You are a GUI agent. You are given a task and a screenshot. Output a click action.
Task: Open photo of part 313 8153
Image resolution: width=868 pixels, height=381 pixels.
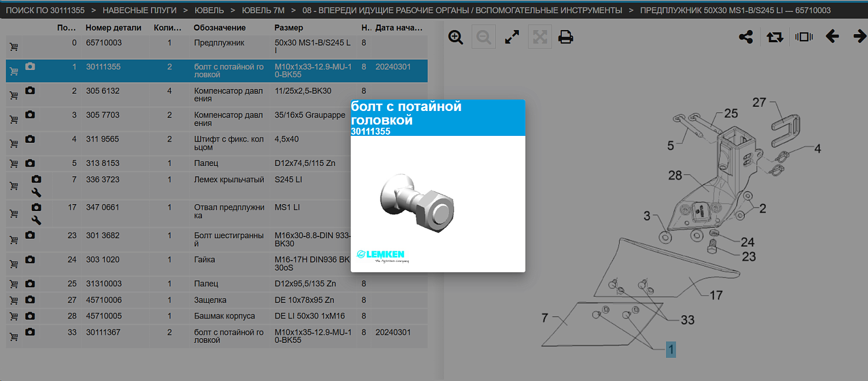point(30,164)
